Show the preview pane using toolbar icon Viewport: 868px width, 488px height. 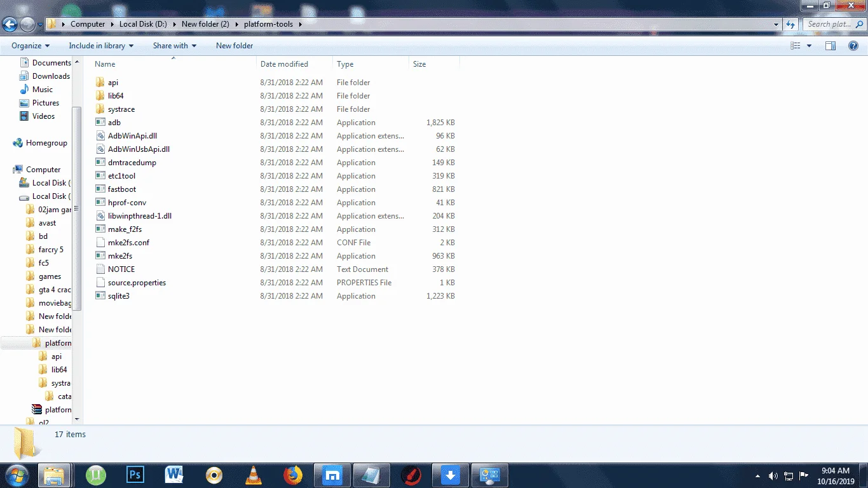pos(830,46)
